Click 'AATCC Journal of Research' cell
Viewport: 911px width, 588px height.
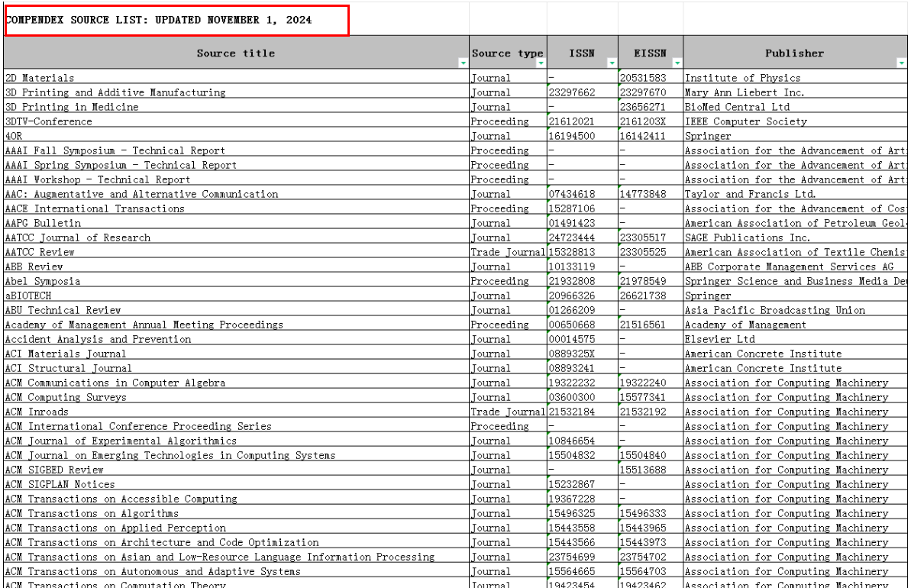(x=237, y=237)
